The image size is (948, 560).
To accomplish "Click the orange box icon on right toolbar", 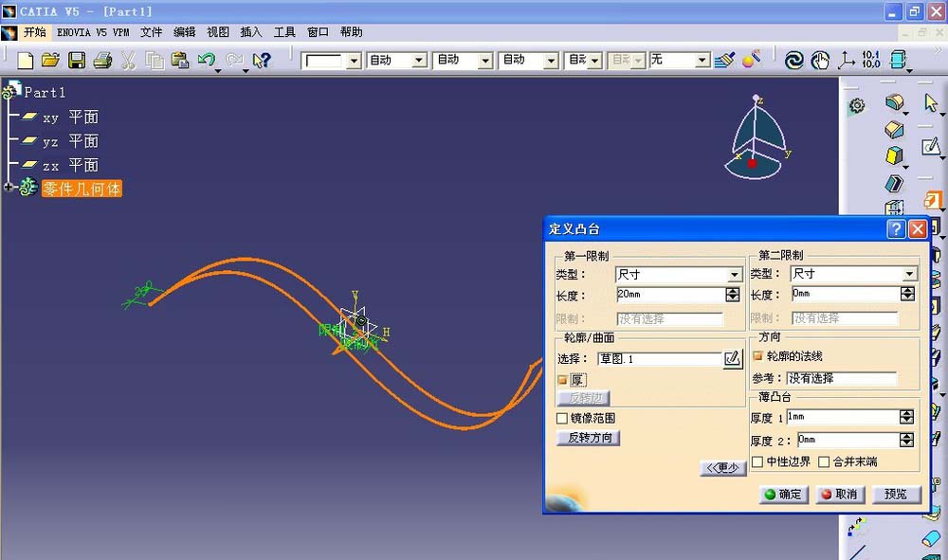I will (933, 200).
